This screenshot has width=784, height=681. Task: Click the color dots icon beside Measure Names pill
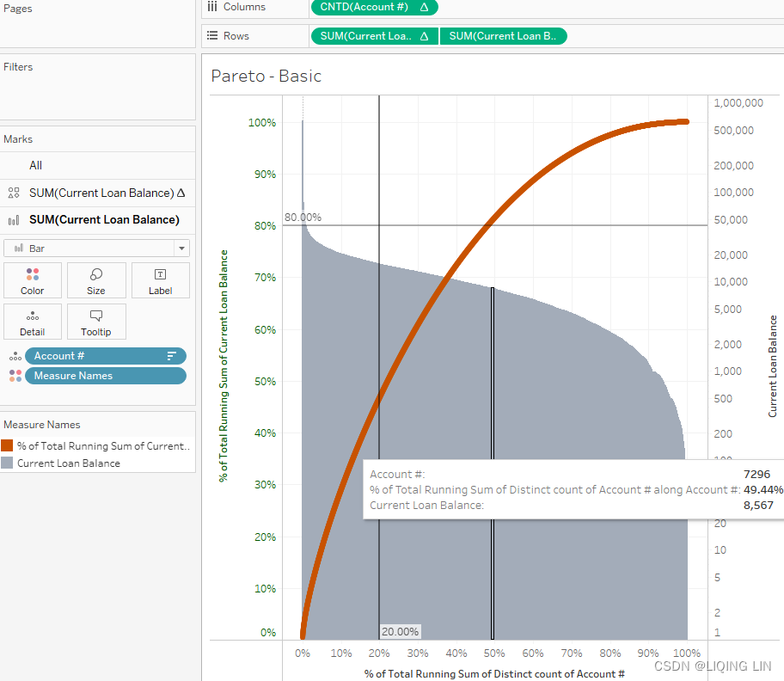(x=15, y=376)
